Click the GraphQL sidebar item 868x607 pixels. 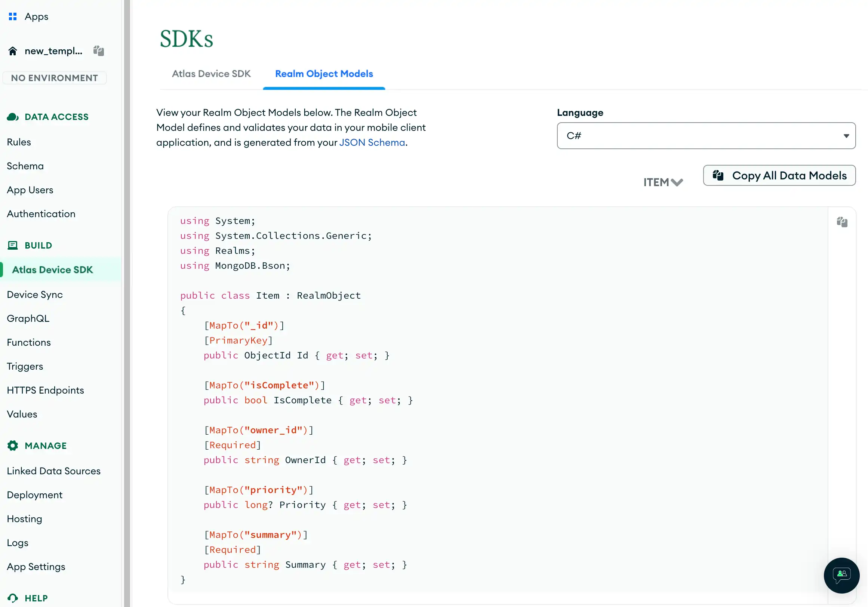(28, 318)
